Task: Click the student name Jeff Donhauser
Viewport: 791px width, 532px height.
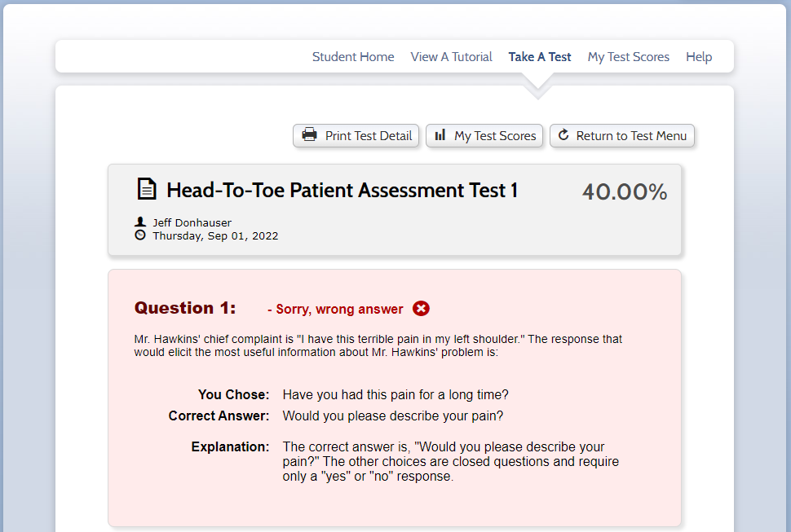Action: (192, 222)
